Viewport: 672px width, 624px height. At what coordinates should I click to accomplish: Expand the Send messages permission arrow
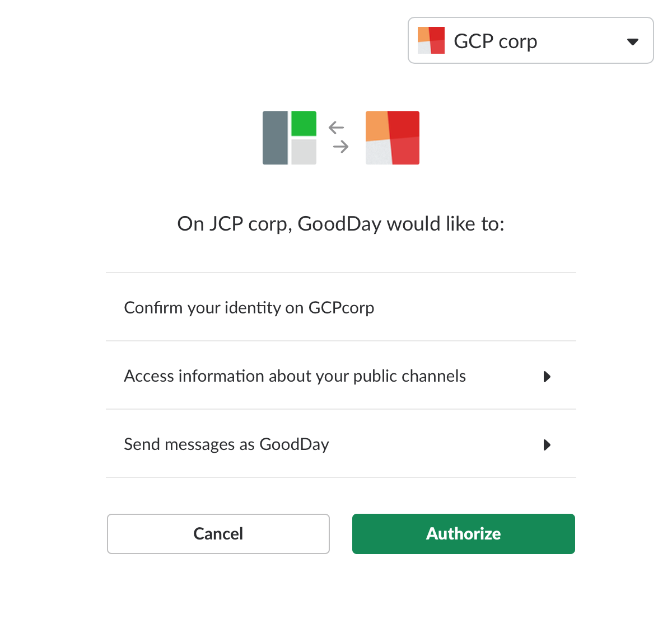[x=547, y=445]
